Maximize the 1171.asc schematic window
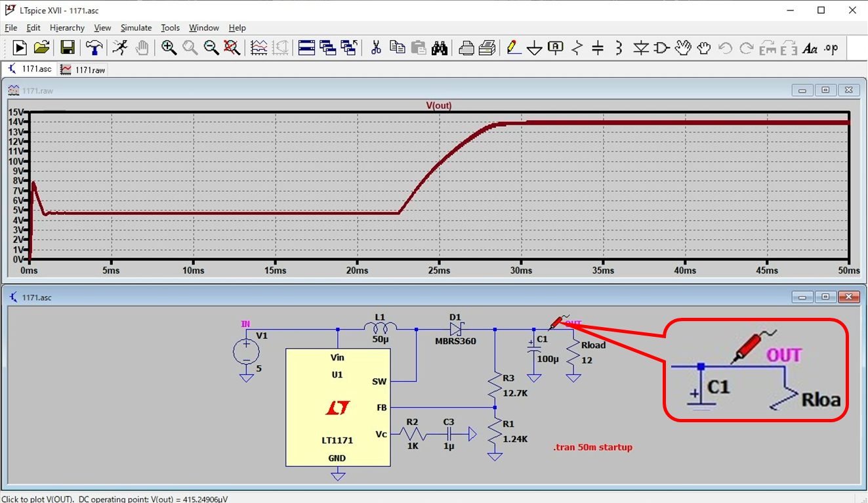Screen dimensions: 868x503 click(x=826, y=297)
